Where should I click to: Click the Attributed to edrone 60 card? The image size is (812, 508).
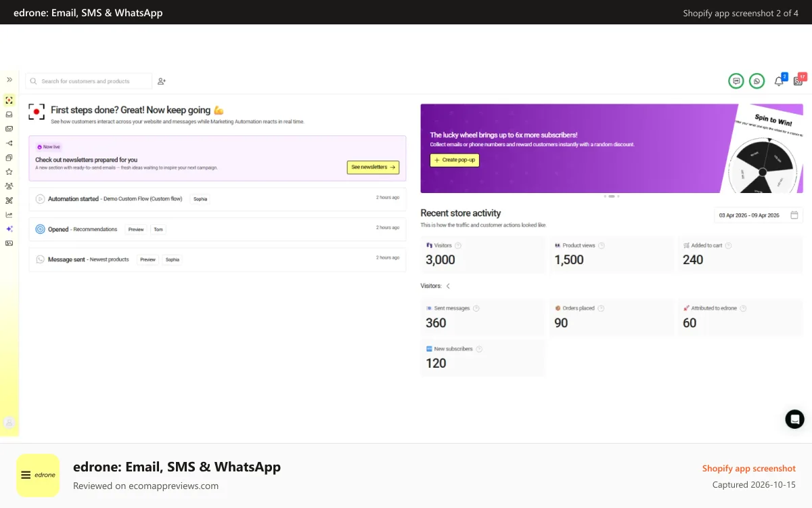[740, 317]
